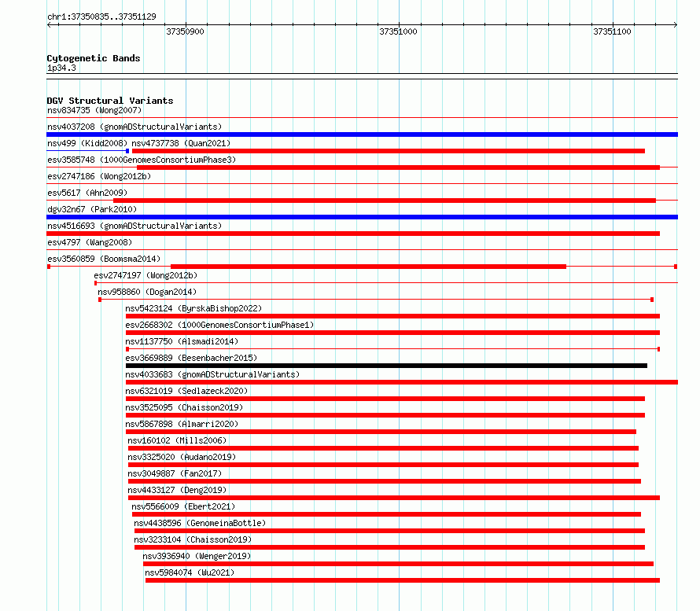Select nsv5566009 (Ebert2021) label

tap(183, 506)
